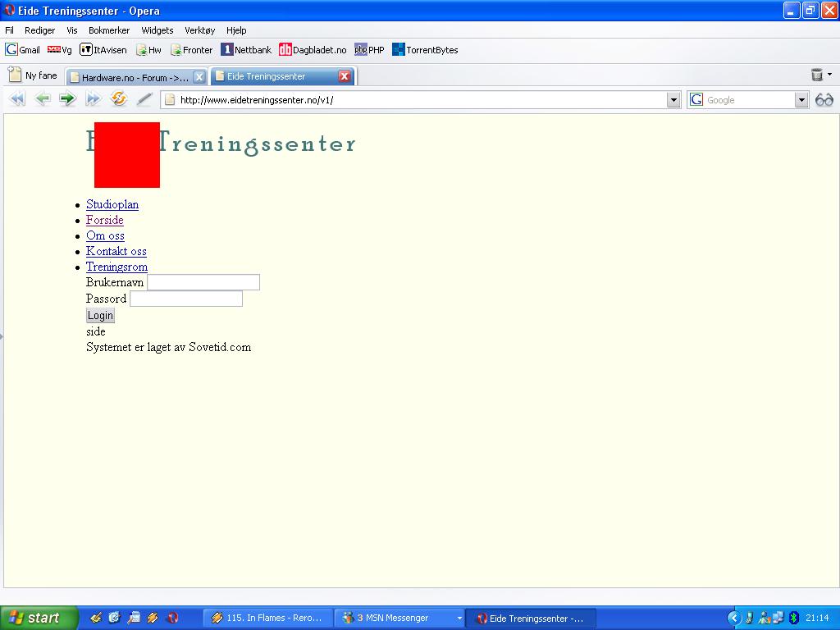Follow the Om oss link
This screenshot has height=630, width=840.
point(106,235)
